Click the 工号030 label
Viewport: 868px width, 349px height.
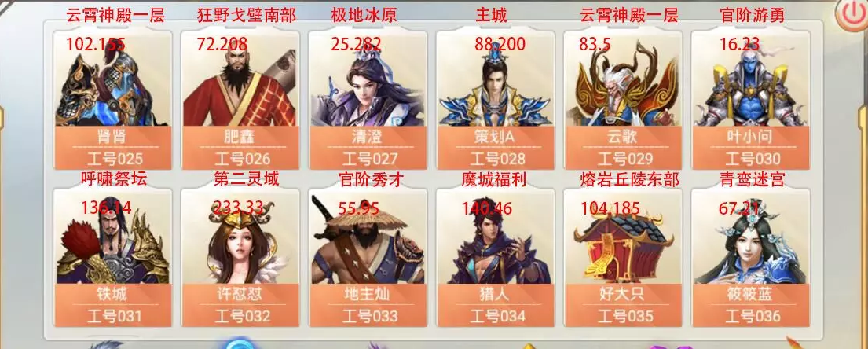point(753,159)
